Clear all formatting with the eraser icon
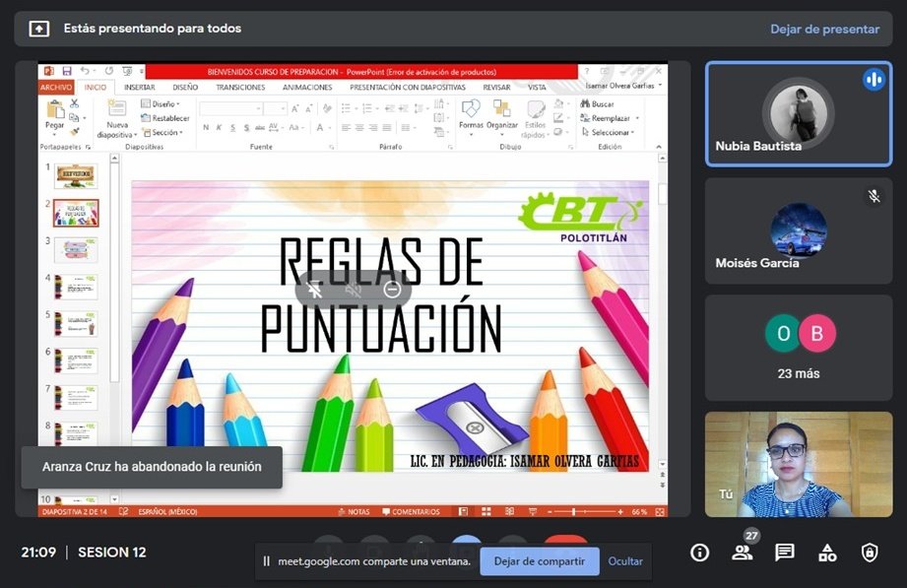This screenshot has height=588, width=907. [x=327, y=108]
